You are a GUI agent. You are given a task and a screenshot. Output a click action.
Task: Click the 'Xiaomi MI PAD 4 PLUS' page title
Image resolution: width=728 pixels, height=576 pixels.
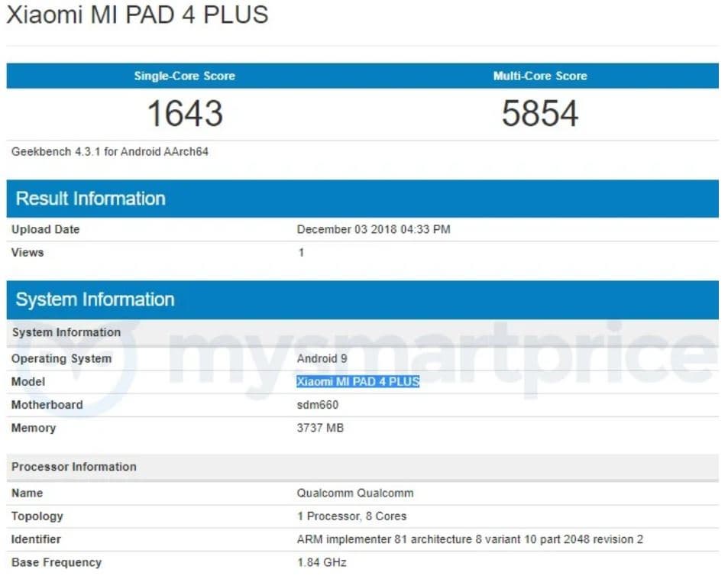click(x=138, y=15)
